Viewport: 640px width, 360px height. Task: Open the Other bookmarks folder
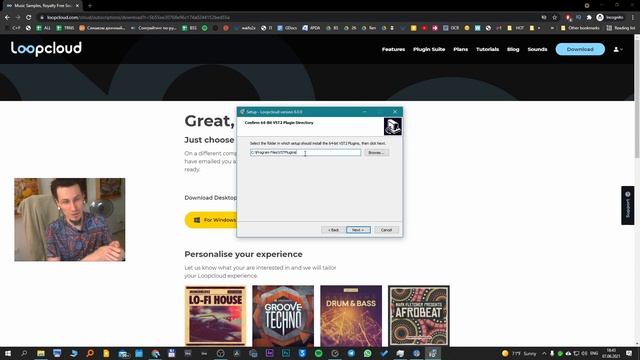[580, 28]
